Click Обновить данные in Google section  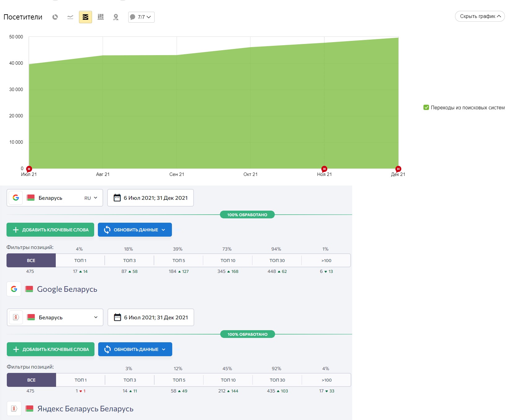[x=135, y=230]
